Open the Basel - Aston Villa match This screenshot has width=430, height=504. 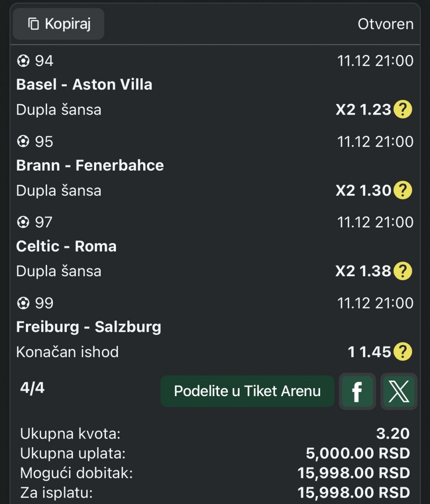(x=84, y=85)
